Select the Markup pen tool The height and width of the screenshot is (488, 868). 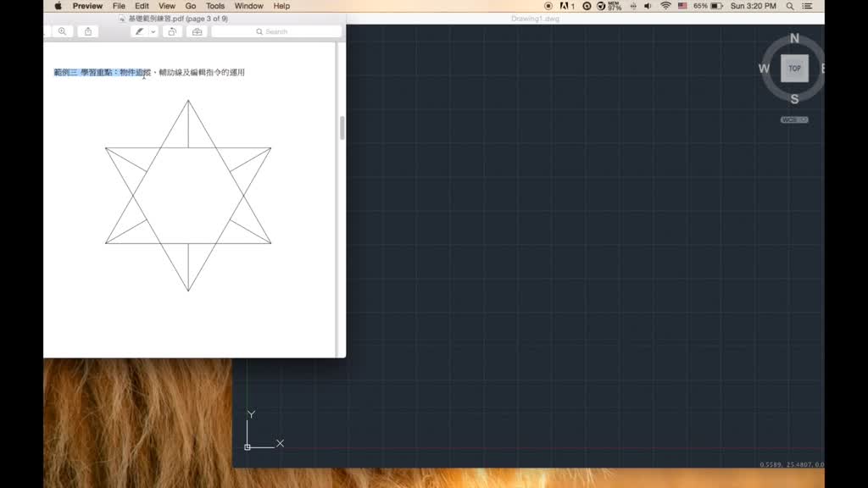click(x=139, y=31)
